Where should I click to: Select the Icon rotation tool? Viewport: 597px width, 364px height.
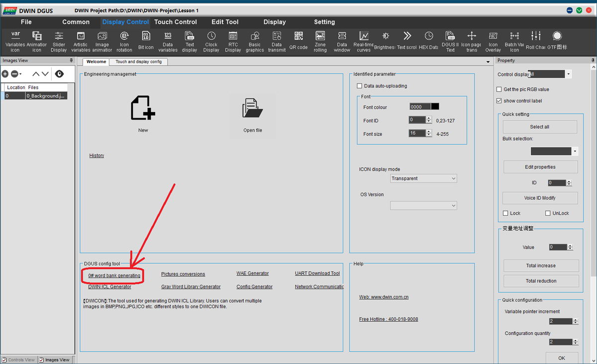(x=124, y=41)
